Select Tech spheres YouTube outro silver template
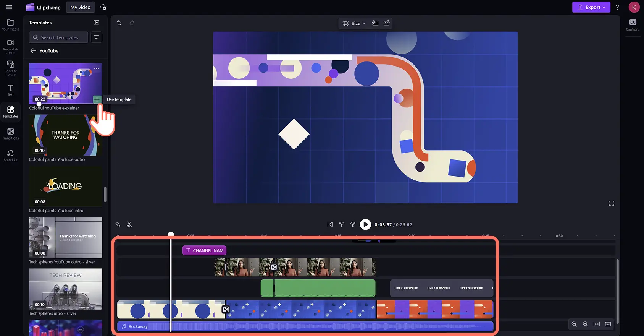The image size is (644, 336). 65,237
